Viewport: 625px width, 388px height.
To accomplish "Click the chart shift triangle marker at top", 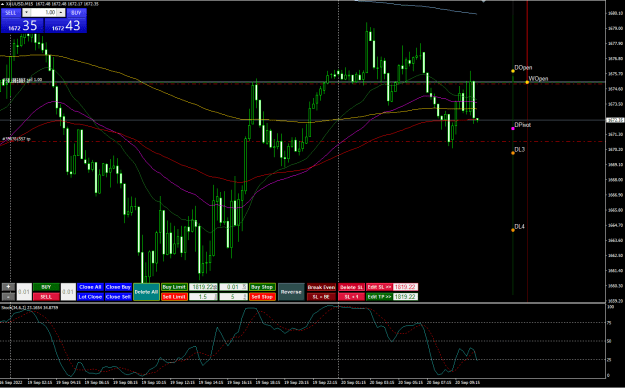I will (484, 1).
